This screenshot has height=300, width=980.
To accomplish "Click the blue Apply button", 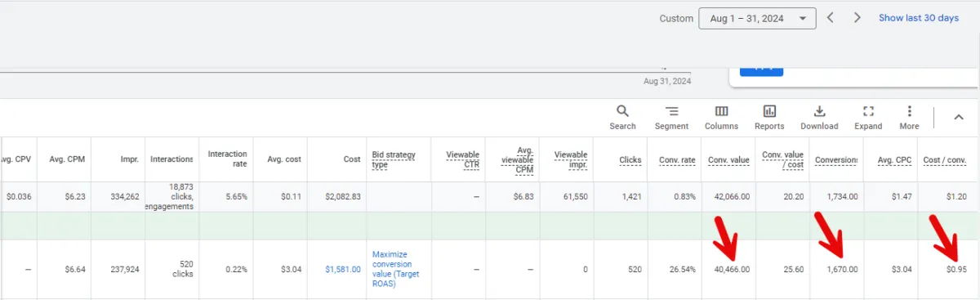I will pyautogui.click(x=761, y=72).
